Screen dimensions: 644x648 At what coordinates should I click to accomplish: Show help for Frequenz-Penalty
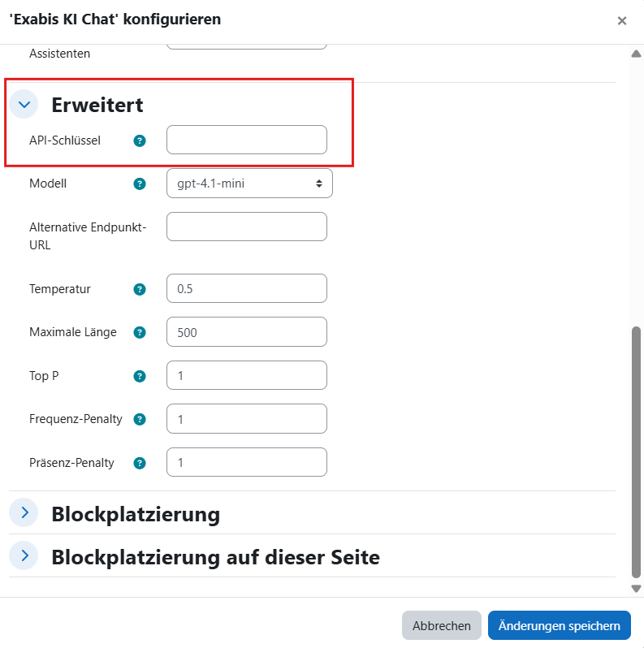(x=140, y=419)
